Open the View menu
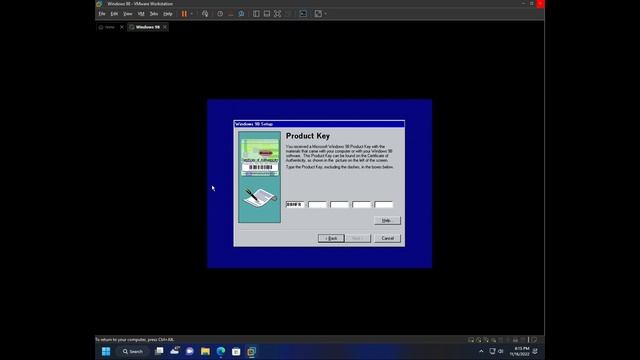The width and height of the screenshot is (640, 360). click(128, 13)
